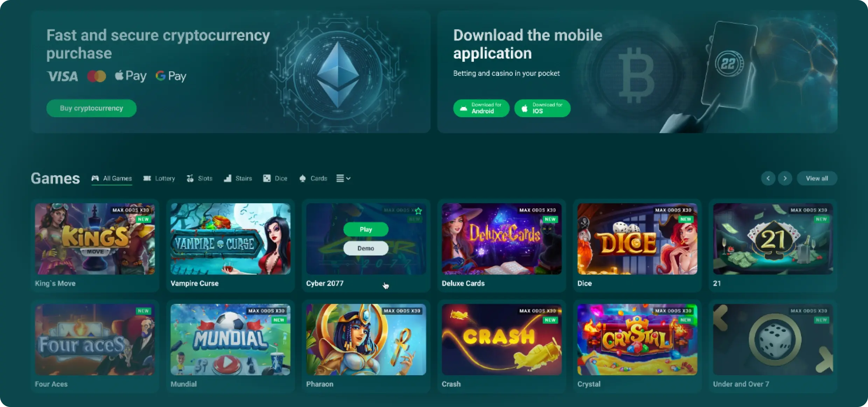Image resolution: width=868 pixels, height=407 pixels.
Task: Click the Buy cryptocurrency button
Action: coord(91,108)
